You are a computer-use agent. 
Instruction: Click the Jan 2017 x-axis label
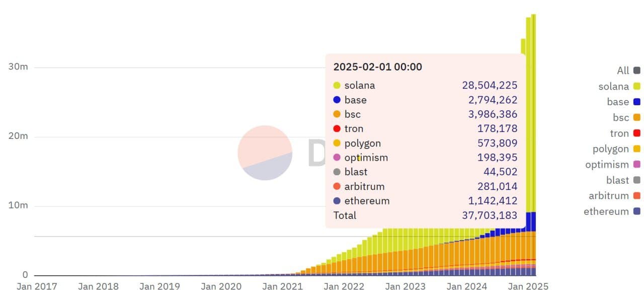tap(37, 286)
